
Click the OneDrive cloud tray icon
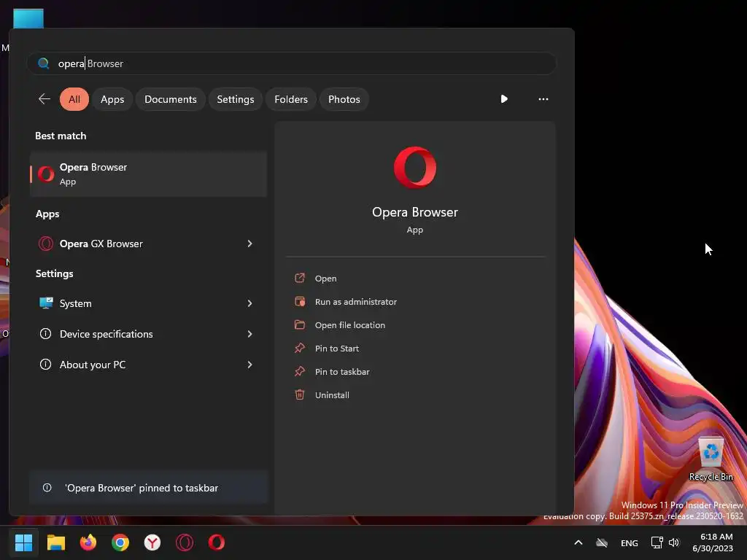[x=602, y=542]
